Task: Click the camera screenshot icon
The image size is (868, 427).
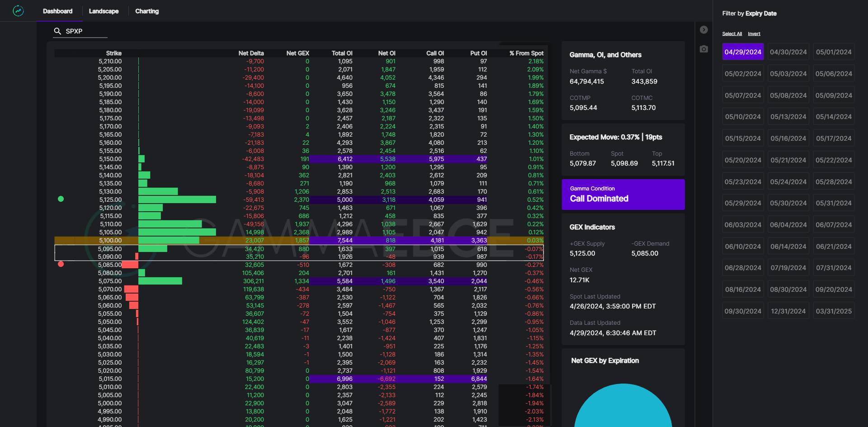Action: click(703, 49)
